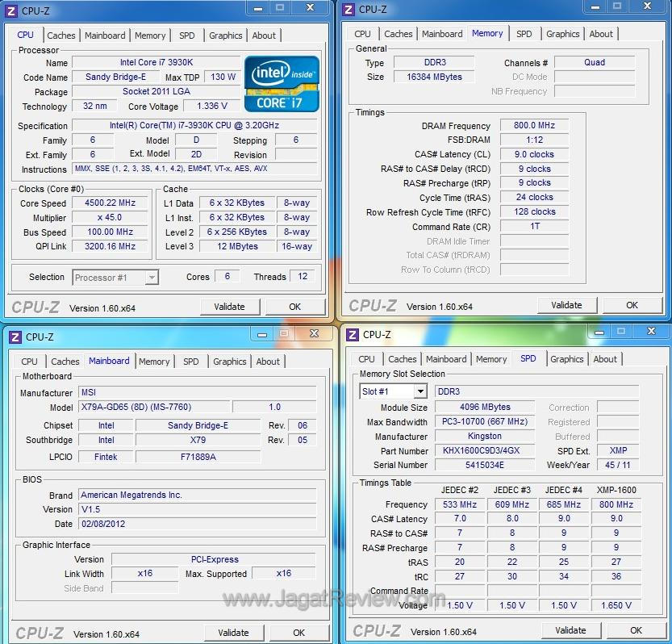Screen dimensions: 672x644
Task: Minimize the CPU-Z window showing processor info
Action: pos(258,7)
